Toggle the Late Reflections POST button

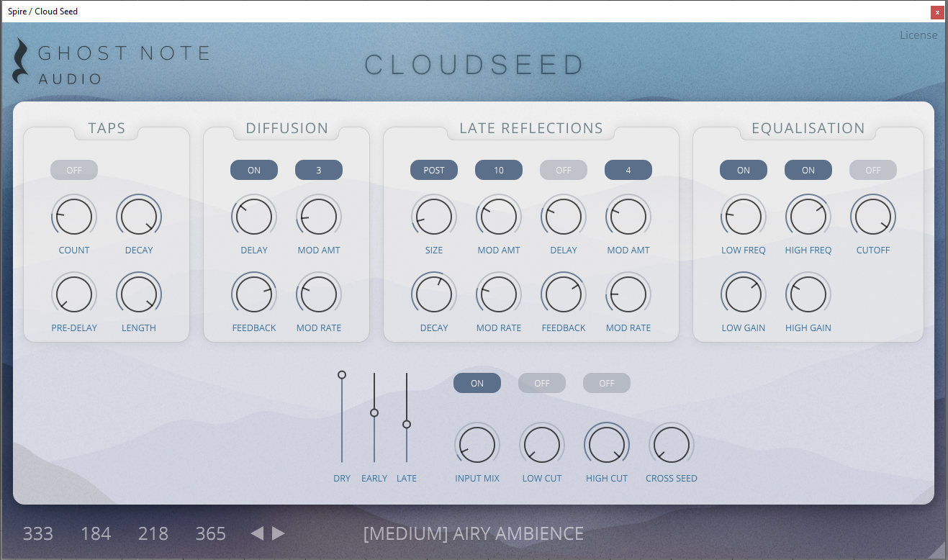pyautogui.click(x=434, y=170)
